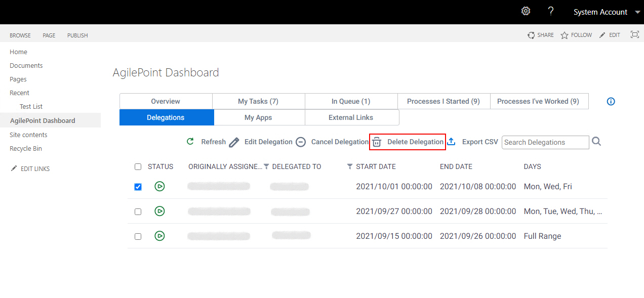Sort by DAYS column header
644x298 pixels.
coord(533,166)
